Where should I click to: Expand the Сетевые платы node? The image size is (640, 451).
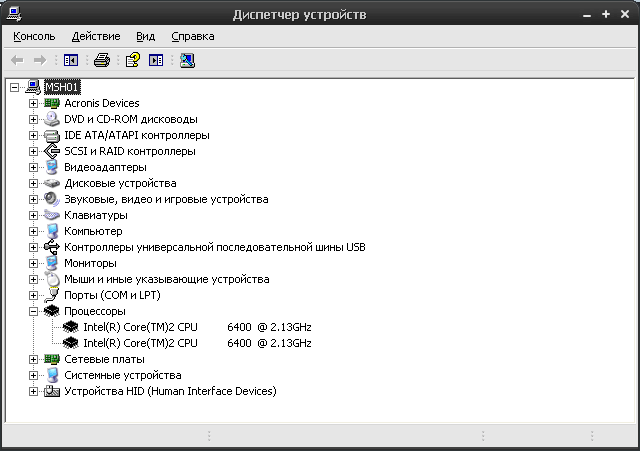point(33,359)
